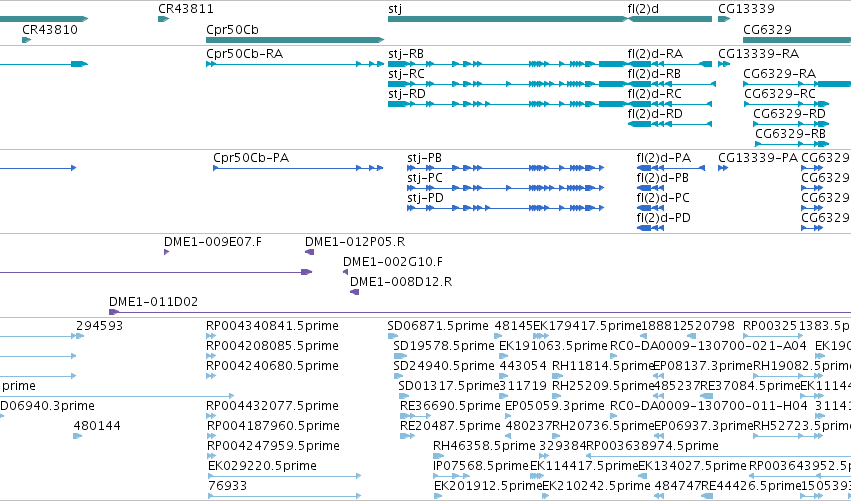Image resolution: width=851 pixels, height=501 pixels.
Task: Click the EK201912.5prime EST label
Action: [488, 486]
